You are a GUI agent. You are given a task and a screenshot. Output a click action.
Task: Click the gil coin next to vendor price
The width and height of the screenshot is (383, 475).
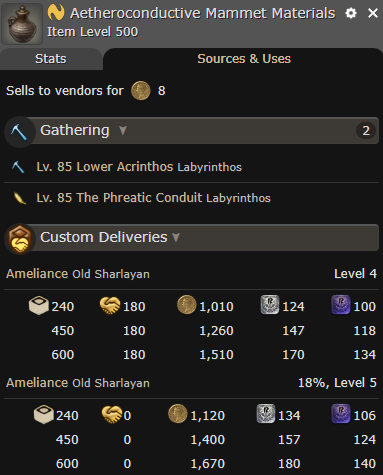141,91
